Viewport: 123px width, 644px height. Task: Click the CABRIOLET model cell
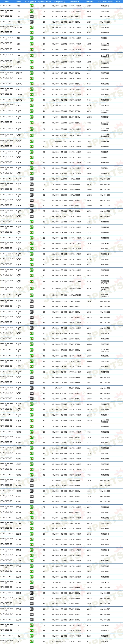tap(19, 27)
